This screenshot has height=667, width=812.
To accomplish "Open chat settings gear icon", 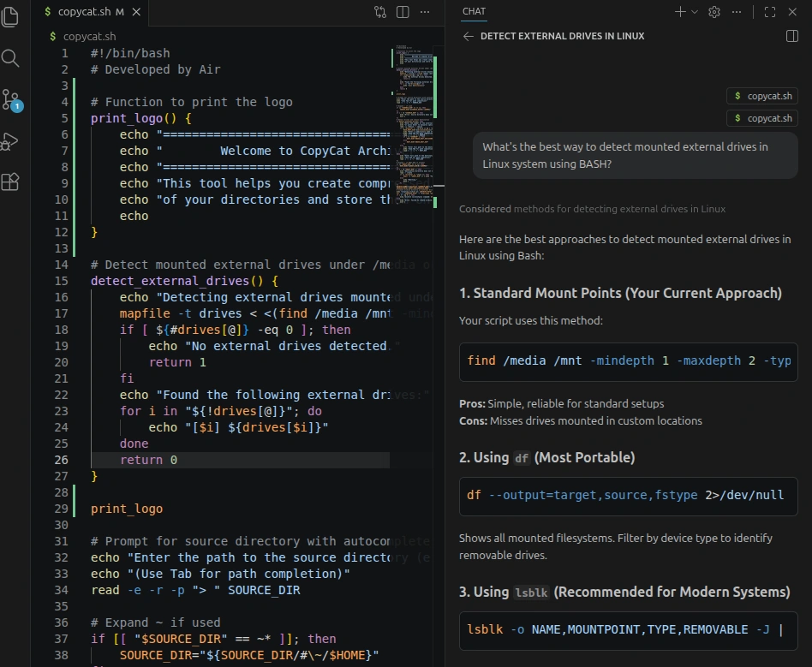I will (714, 12).
